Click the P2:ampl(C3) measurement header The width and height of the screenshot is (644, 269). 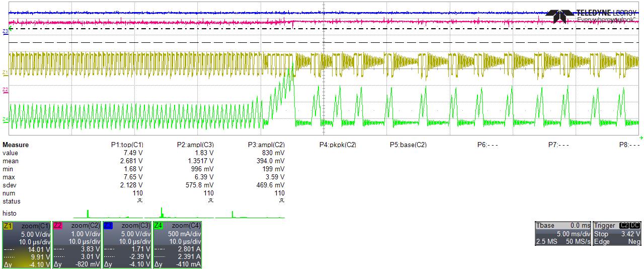(196, 145)
